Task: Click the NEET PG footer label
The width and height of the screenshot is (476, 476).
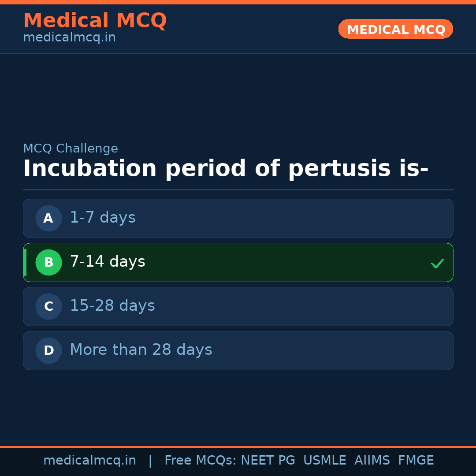Action: pos(268,461)
